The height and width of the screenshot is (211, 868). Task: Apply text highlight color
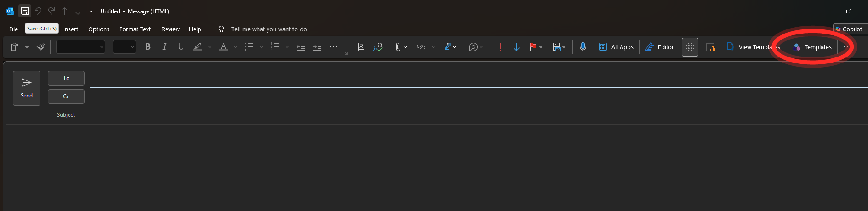pos(198,47)
